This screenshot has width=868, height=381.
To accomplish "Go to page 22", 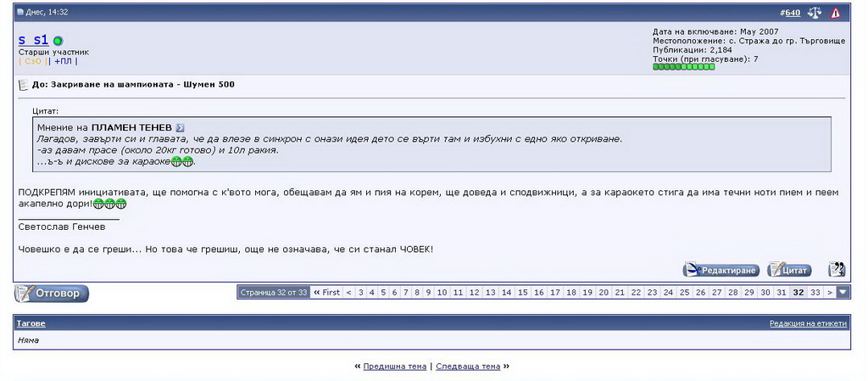I will click(636, 293).
